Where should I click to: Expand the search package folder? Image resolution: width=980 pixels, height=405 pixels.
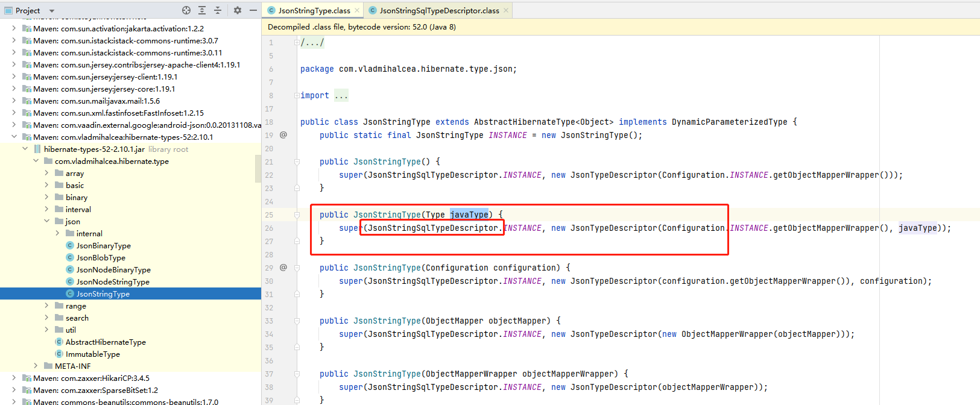[x=46, y=318]
